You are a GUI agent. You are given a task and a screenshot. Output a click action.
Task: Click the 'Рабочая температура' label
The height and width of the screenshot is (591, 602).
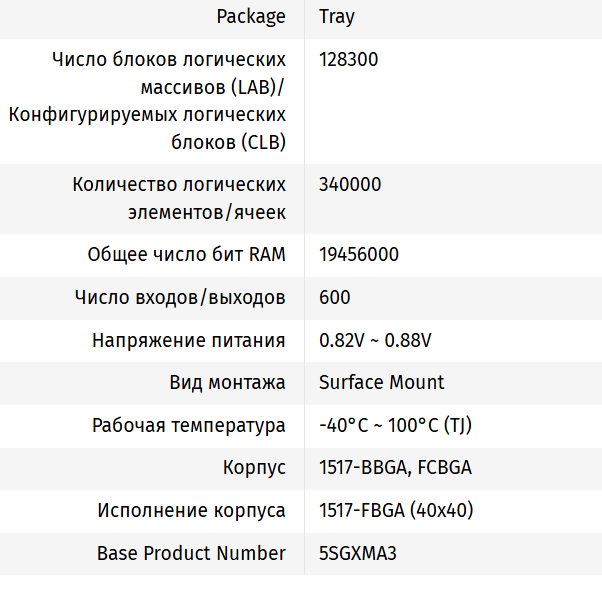click(x=189, y=426)
